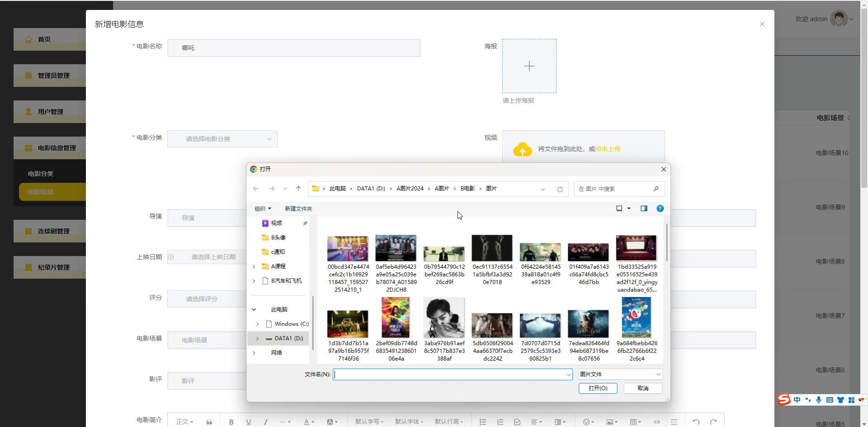Select the Doraemon poster thumbnail

pyautogui.click(x=636, y=318)
